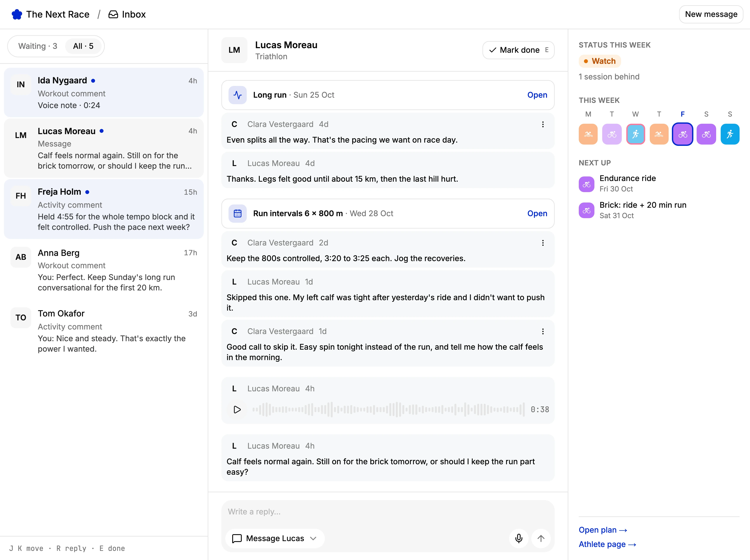Open Freja Holm's activity comment thread
This screenshot has height=560, width=750.
[x=104, y=209]
